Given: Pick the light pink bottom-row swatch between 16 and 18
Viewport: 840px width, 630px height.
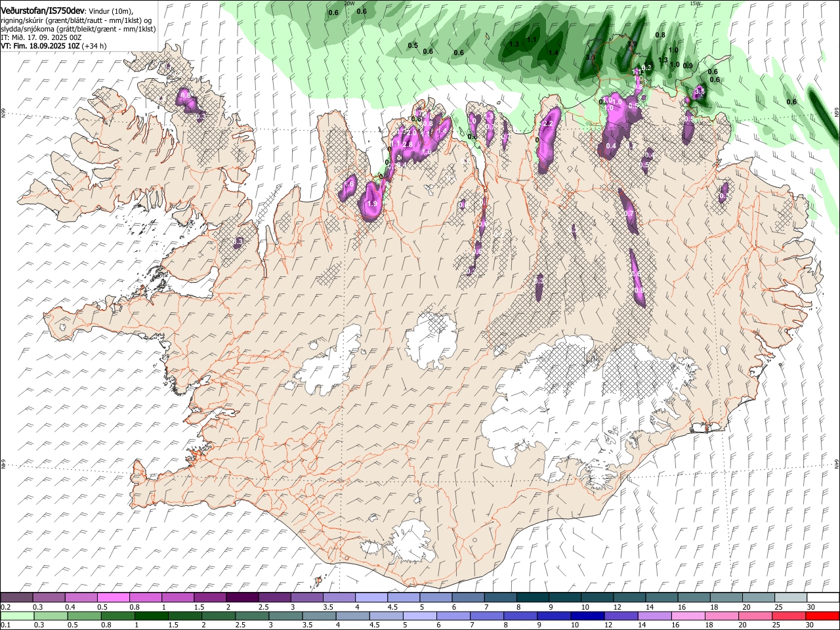Looking at the screenshot, I should pos(688,616).
